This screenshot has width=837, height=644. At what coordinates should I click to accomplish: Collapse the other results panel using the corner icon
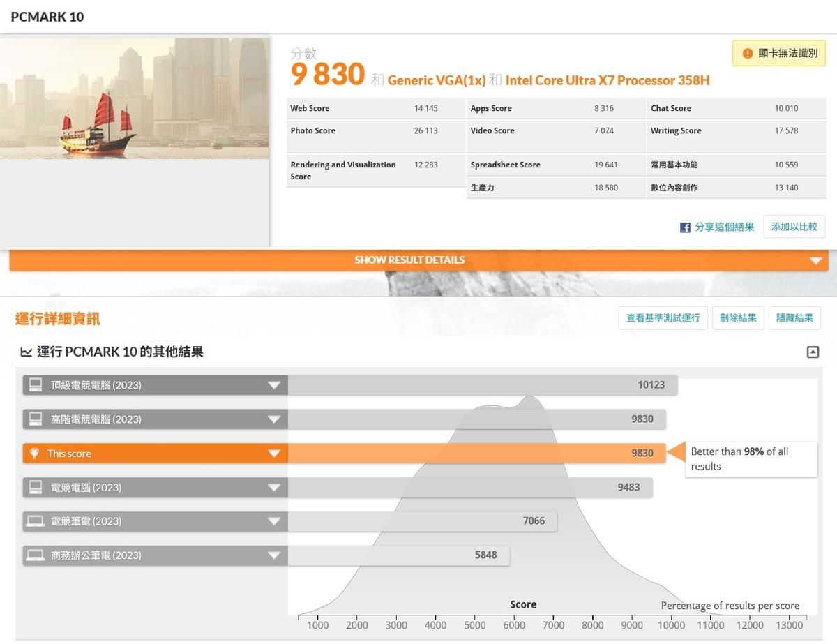[813, 352]
